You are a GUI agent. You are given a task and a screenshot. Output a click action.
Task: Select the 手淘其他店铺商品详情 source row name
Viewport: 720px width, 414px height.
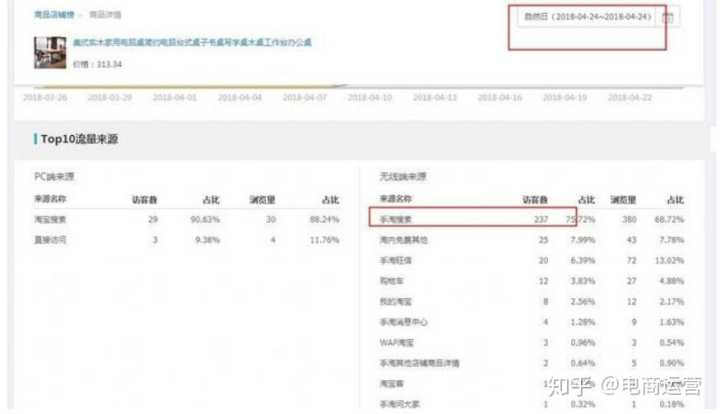pyautogui.click(x=420, y=363)
